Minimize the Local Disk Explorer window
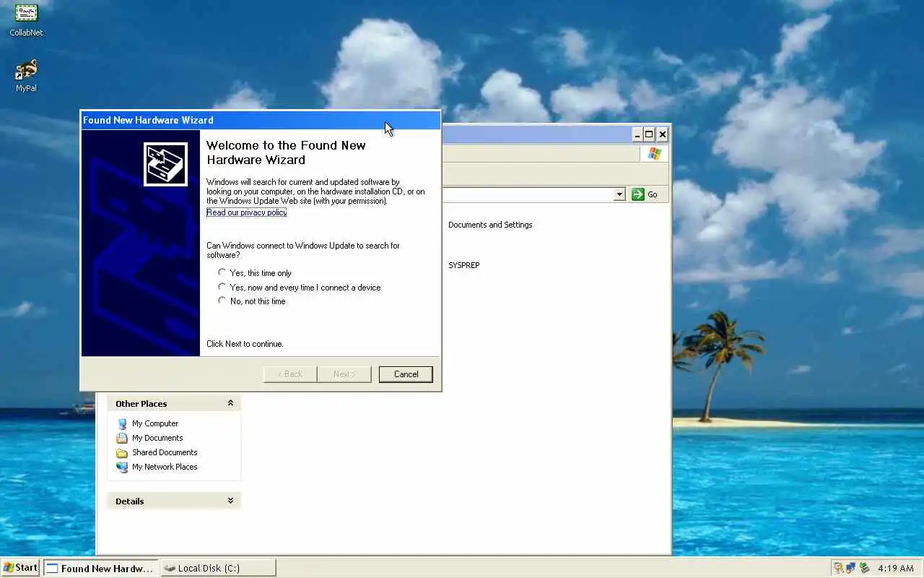 (637, 134)
